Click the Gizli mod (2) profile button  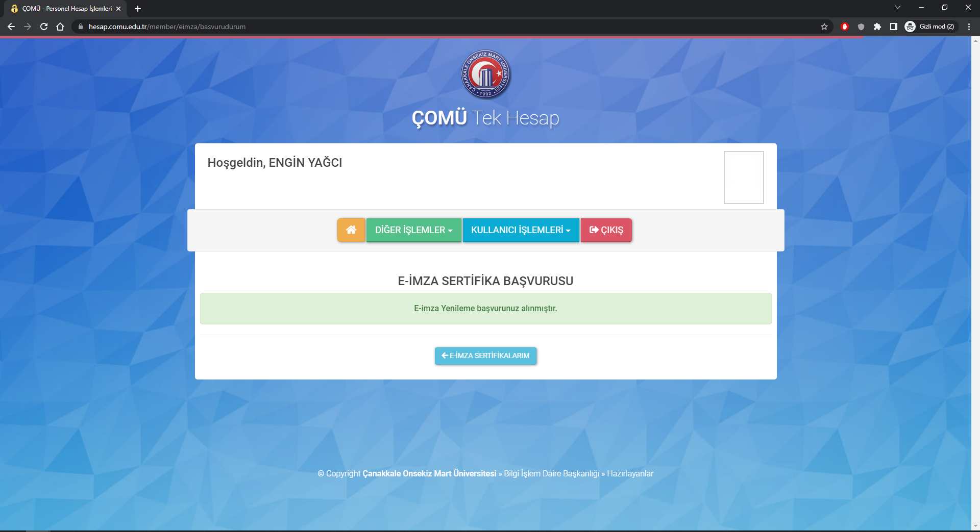pyautogui.click(x=930, y=27)
